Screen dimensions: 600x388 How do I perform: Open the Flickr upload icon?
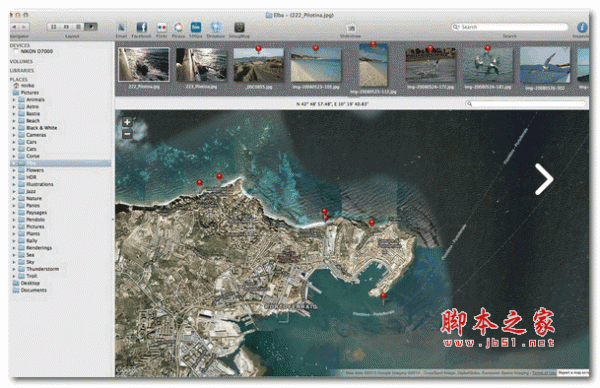pyautogui.click(x=161, y=28)
